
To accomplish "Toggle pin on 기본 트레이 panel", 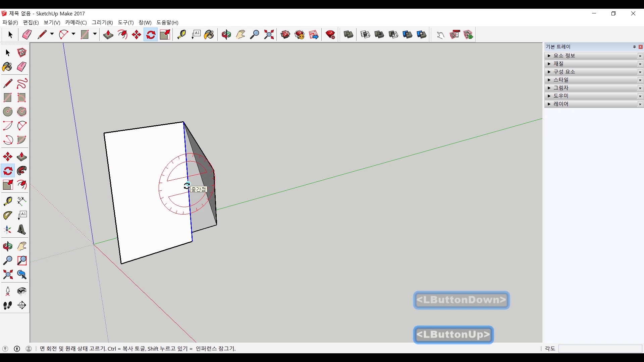I will [634, 47].
